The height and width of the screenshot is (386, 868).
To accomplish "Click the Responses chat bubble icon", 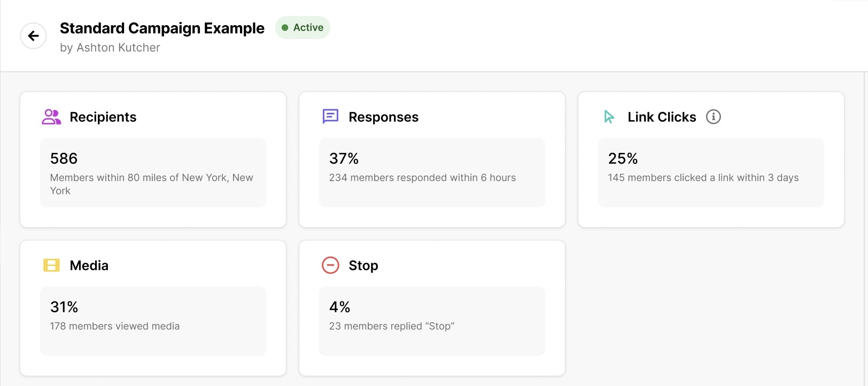I will click(x=330, y=117).
